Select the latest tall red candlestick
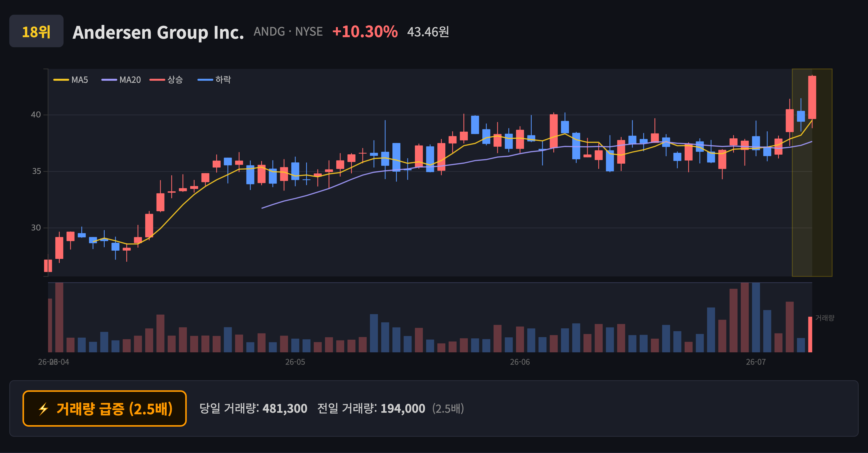This screenshot has height=453, width=868. pos(812,98)
